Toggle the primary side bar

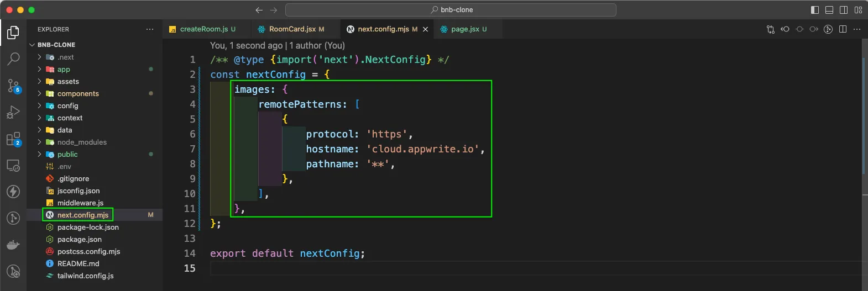click(815, 10)
